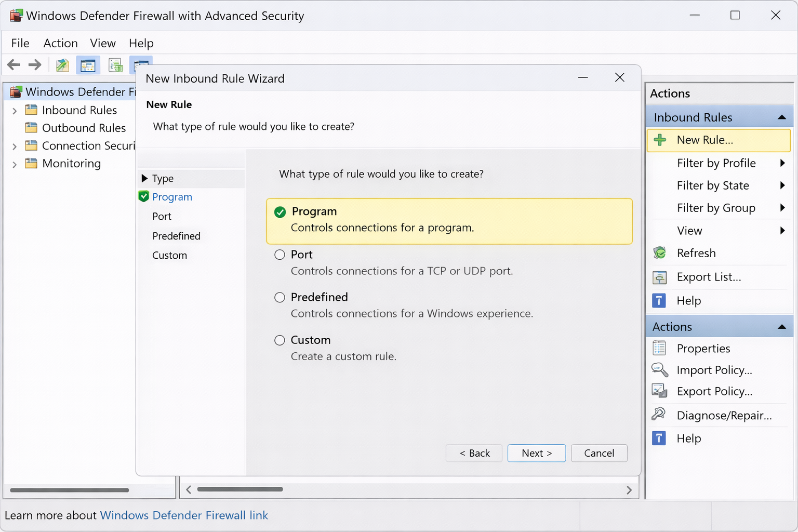Click the horizontal scrollbar's right arrow
Viewport: 798px width, 532px height.
629,490
